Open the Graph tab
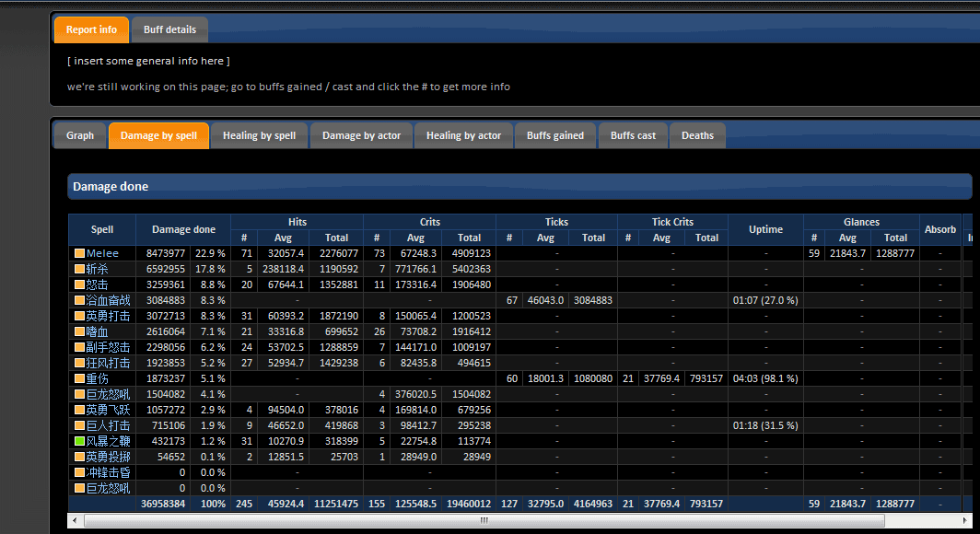The width and height of the screenshot is (980, 534). 80,135
